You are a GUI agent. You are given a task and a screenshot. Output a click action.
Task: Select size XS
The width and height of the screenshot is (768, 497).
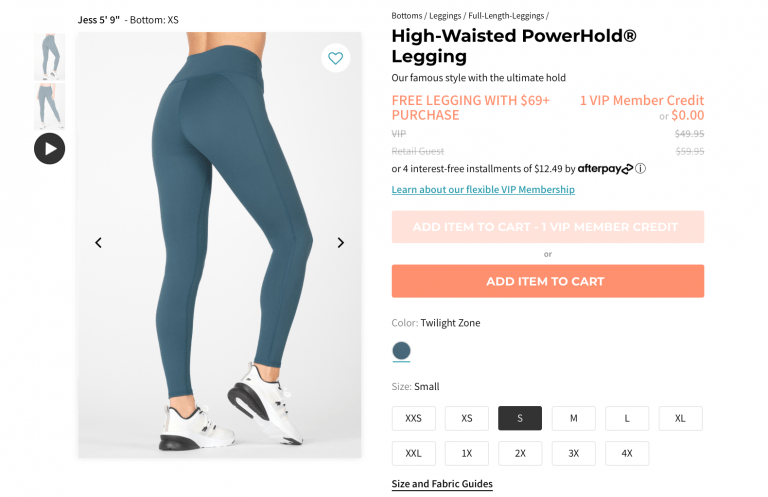pos(467,418)
